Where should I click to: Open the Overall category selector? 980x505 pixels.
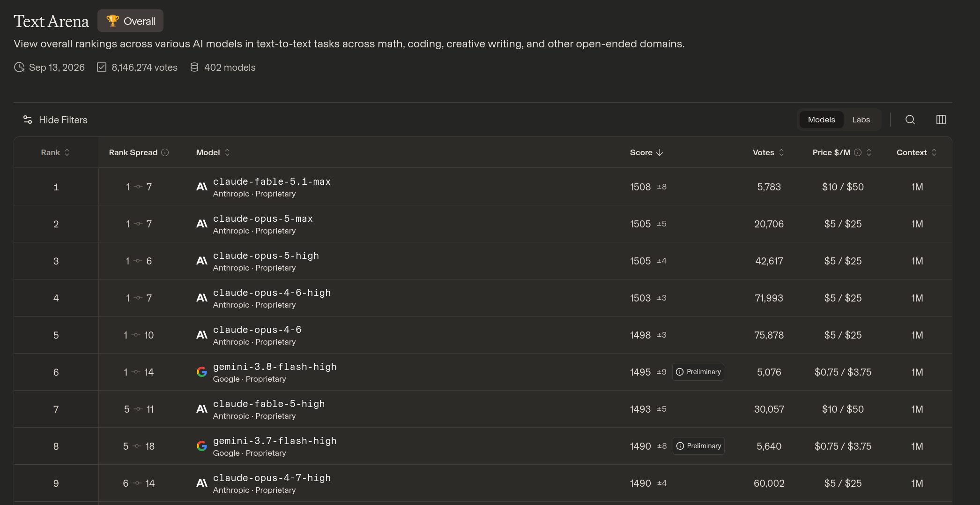click(131, 21)
